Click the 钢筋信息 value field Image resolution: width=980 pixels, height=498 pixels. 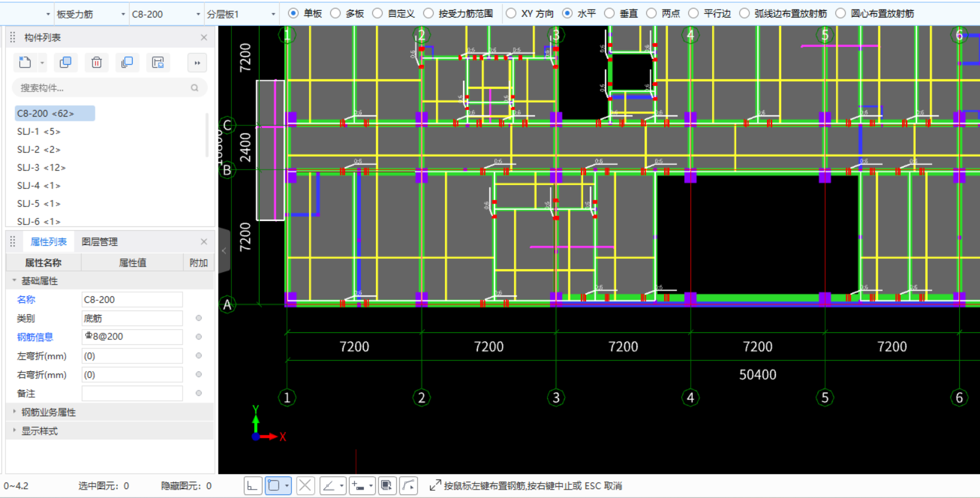[132, 336]
